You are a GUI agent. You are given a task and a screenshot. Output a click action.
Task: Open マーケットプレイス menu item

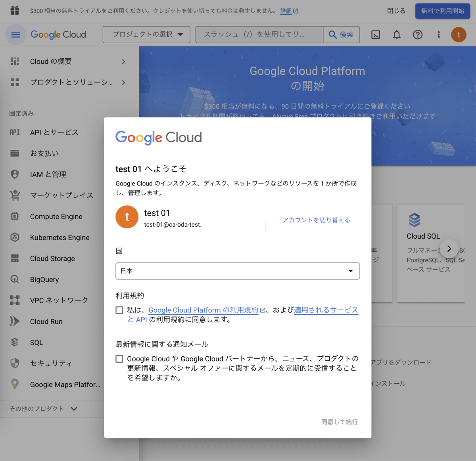(x=62, y=195)
